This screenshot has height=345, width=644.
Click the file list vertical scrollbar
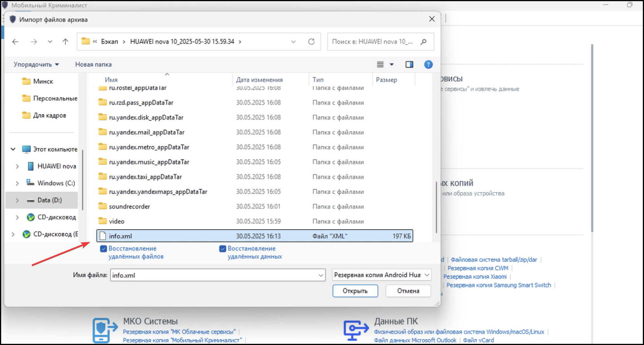pyautogui.click(x=436, y=206)
